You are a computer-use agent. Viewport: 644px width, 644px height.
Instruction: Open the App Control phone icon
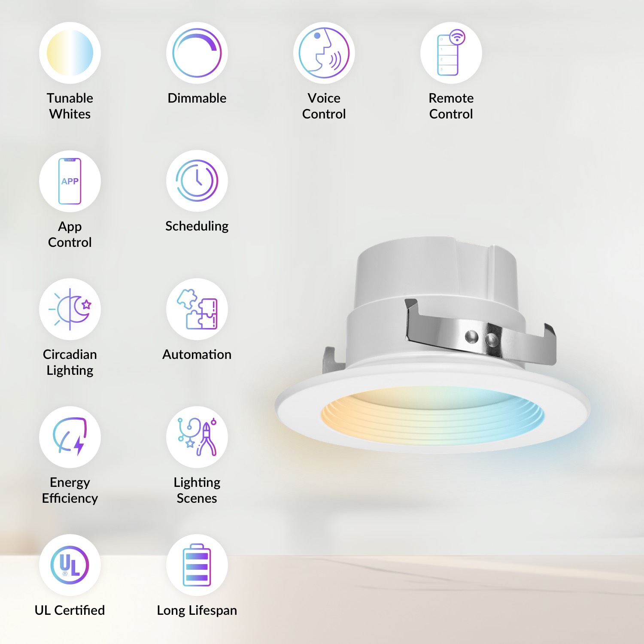click(70, 181)
